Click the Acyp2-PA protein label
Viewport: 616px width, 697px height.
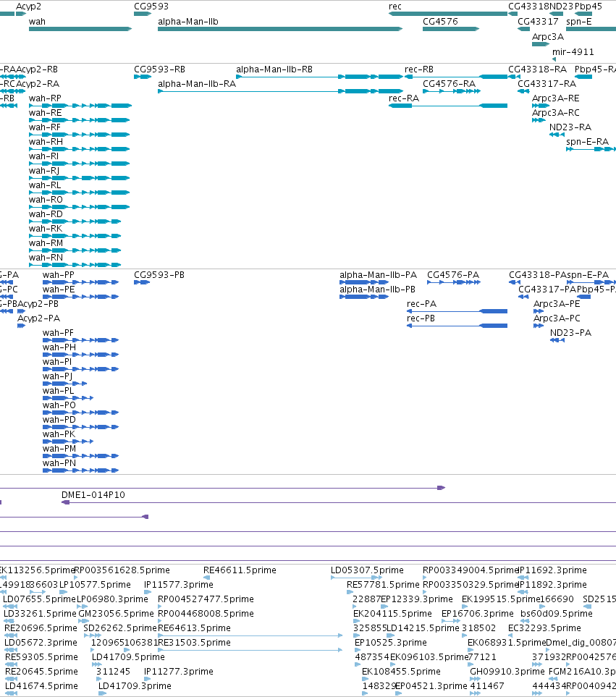(38, 318)
